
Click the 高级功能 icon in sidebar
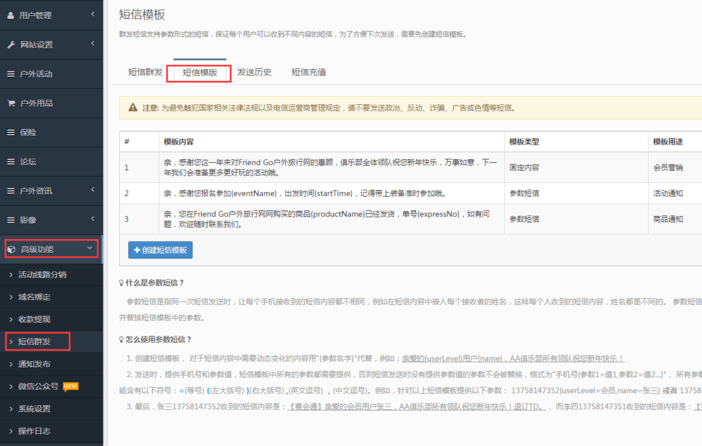click(11, 249)
